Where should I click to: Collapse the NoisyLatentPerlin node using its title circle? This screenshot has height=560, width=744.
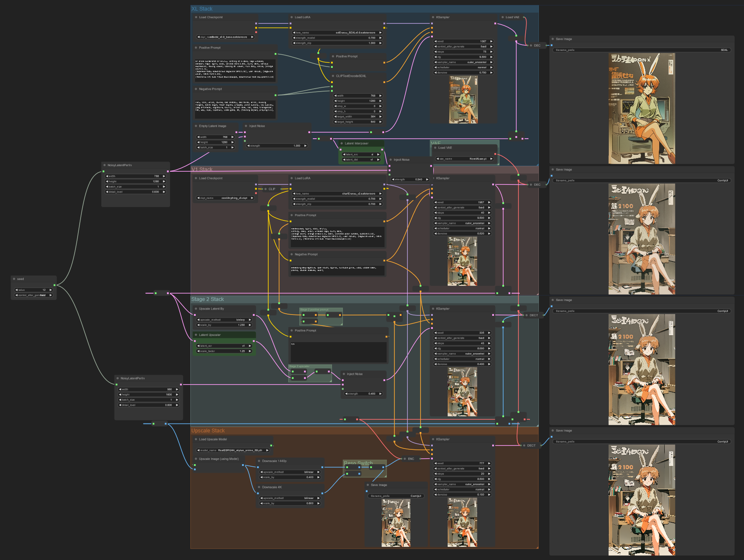coord(104,165)
